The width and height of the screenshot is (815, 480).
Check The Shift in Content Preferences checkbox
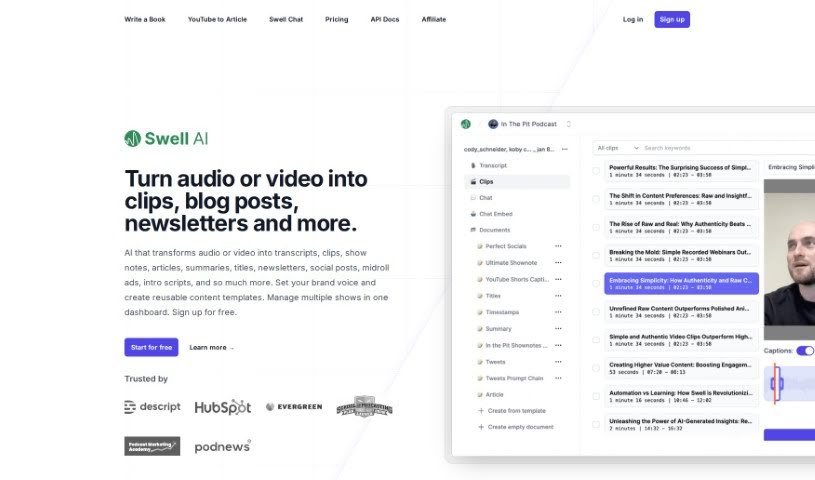(596, 199)
